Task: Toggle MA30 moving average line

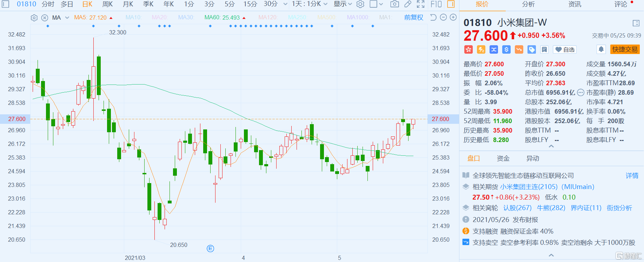Action: click(186, 18)
